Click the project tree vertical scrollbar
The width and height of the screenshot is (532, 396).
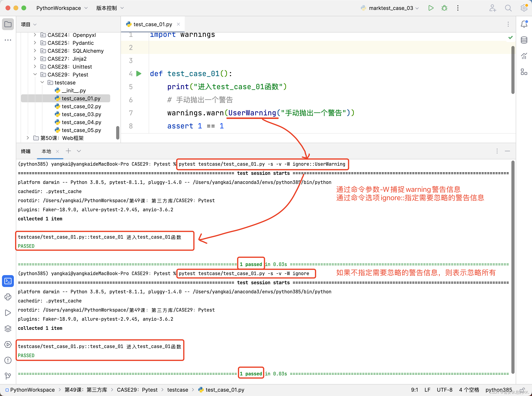(x=118, y=133)
